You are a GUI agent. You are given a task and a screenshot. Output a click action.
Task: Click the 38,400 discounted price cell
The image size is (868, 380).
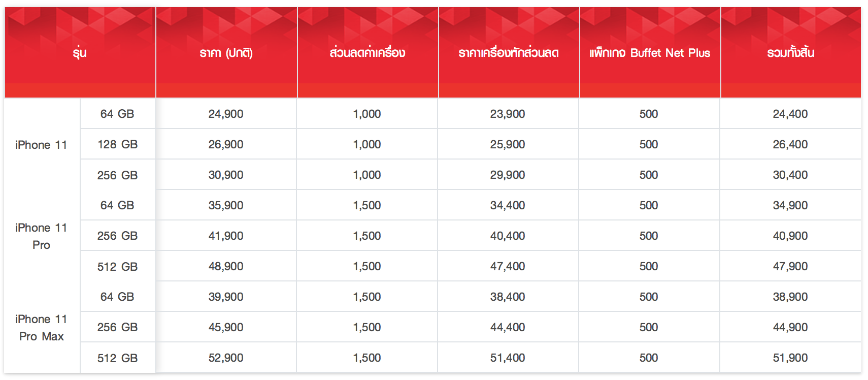508,297
